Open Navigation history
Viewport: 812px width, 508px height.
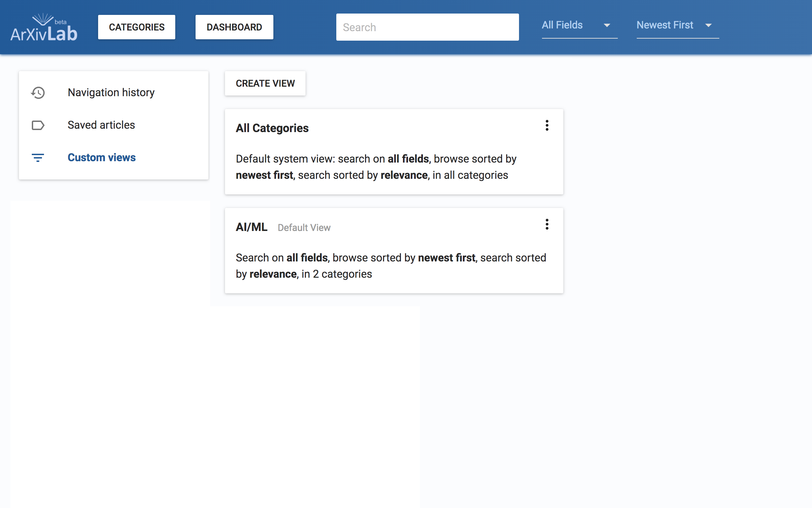(x=114, y=92)
